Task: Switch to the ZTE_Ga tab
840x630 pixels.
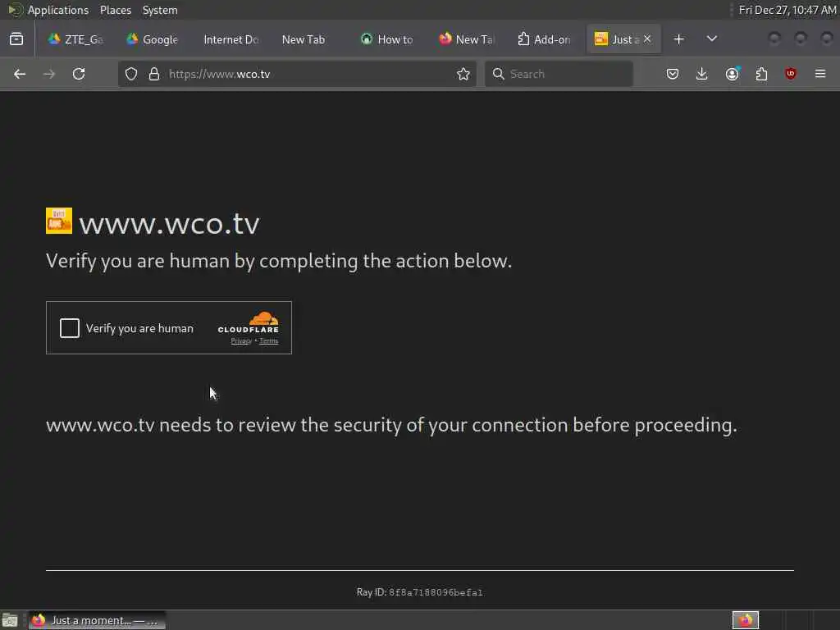Action: click(76, 39)
